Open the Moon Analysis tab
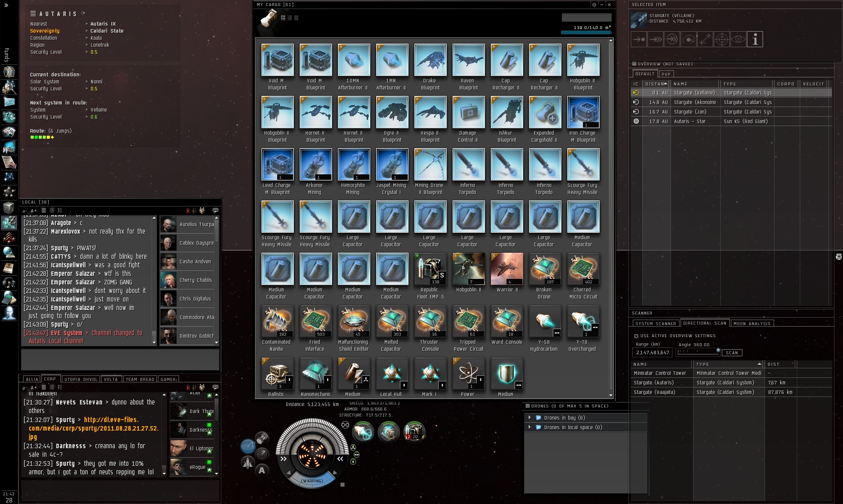 (752, 324)
